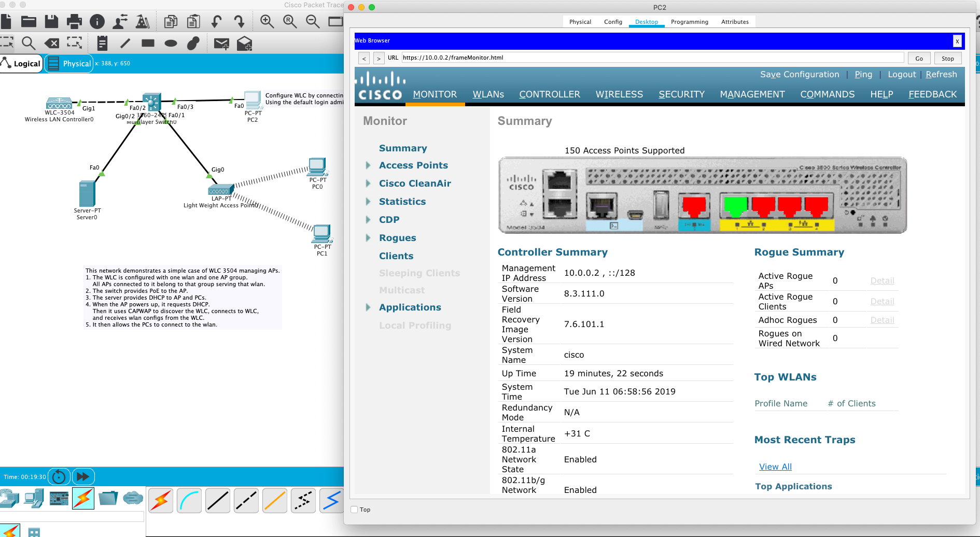Open the Physical tab in PC2 window
This screenshot has width=980, height=537.
pos(580,22)
